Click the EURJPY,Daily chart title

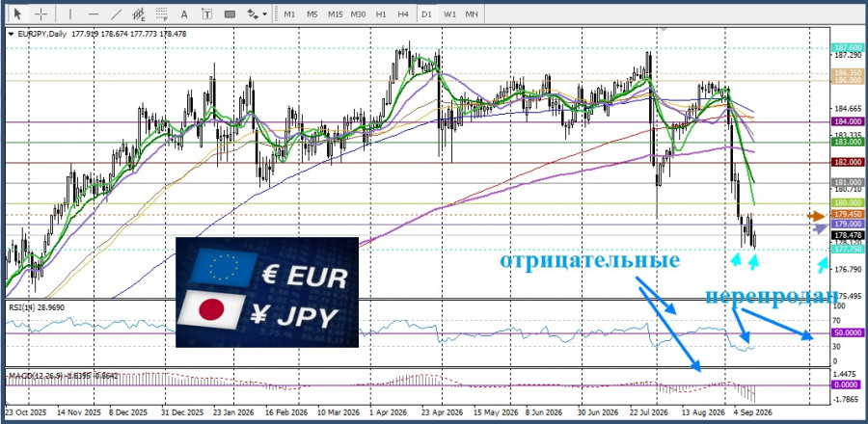coord(42,35)
